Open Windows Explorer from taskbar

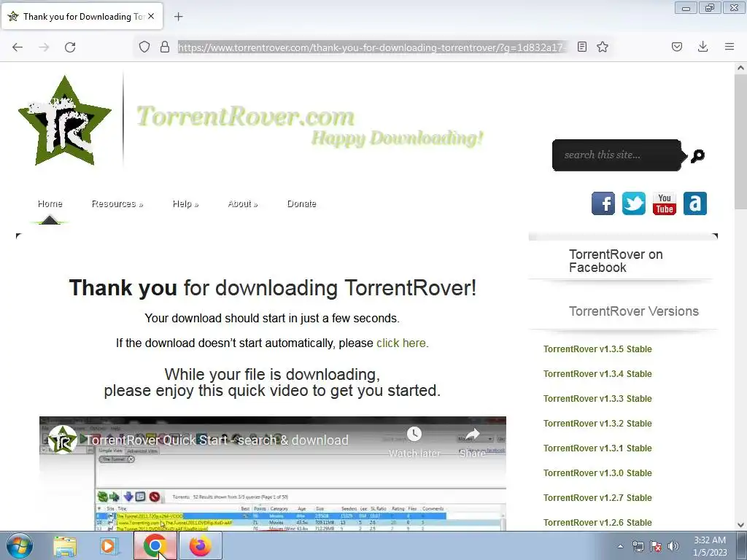pos(65,546)
